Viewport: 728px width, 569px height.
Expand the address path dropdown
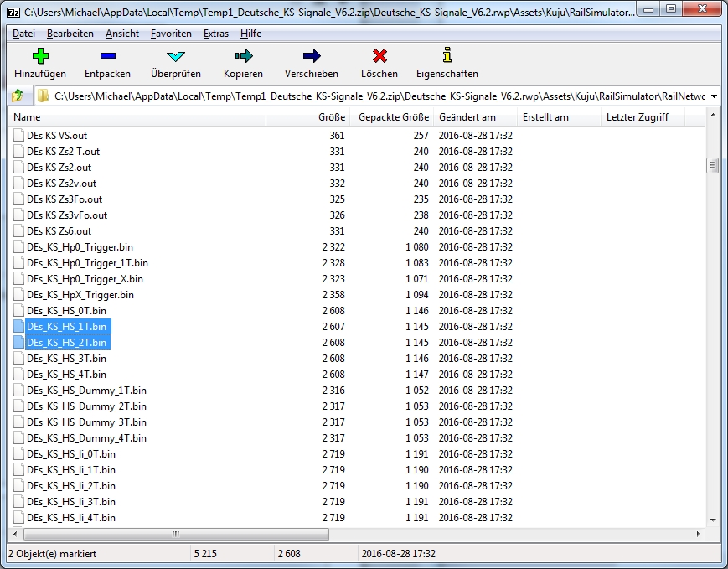pos(712,96)
